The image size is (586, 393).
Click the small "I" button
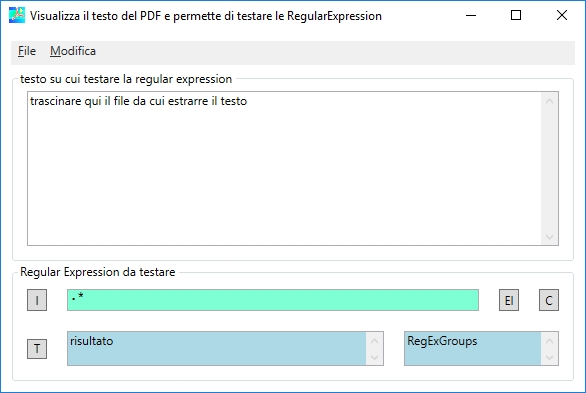point(37,300)
